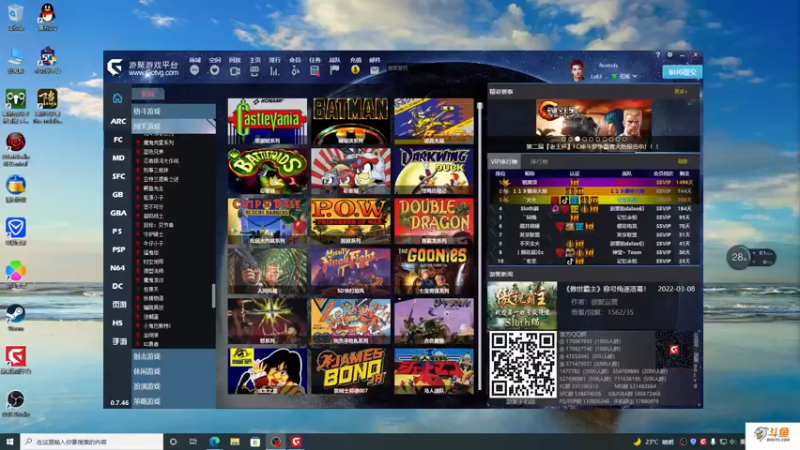Click the Windows Start button
The height and width of the screenshot is (450, 800).
click(x=10, y=441)
